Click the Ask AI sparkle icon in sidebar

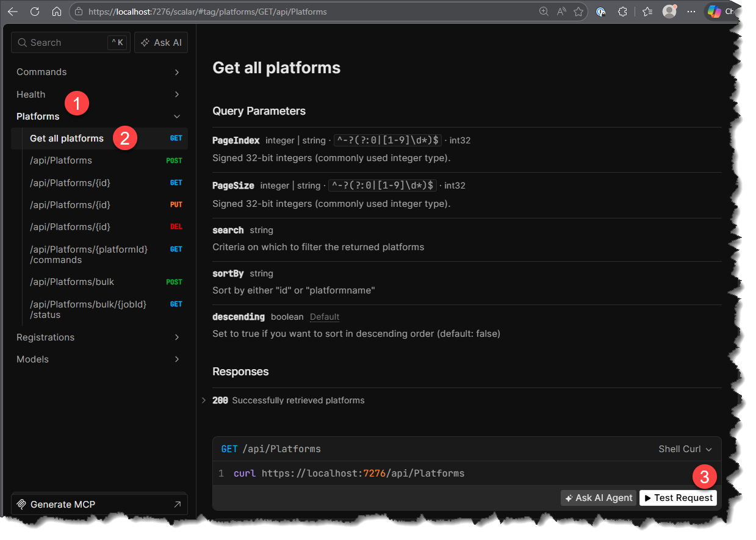(x=146, y=42)
